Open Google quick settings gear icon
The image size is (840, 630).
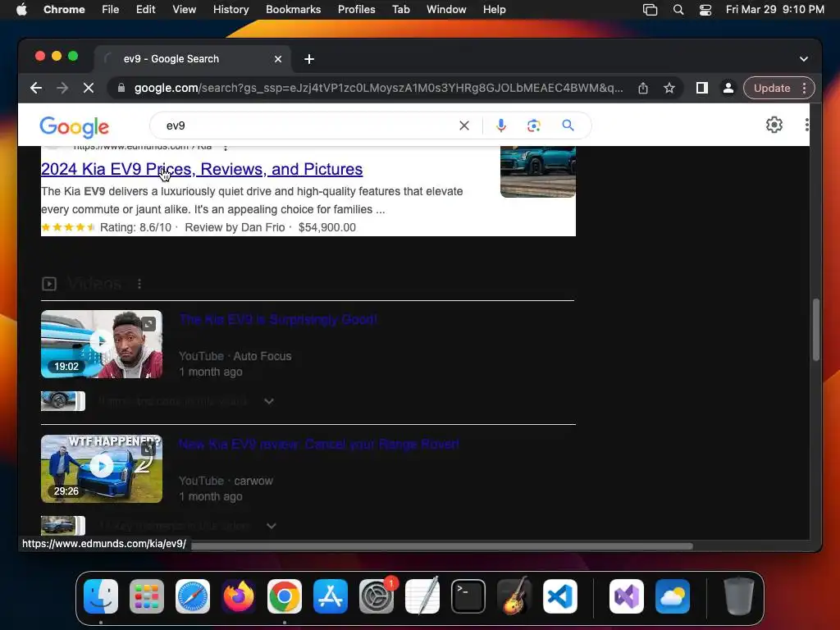point(774,125)
